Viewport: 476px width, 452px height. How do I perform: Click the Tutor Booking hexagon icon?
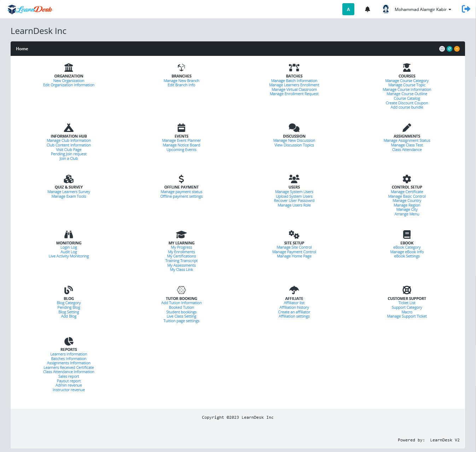pyautogui.click(x=181, y=290)
